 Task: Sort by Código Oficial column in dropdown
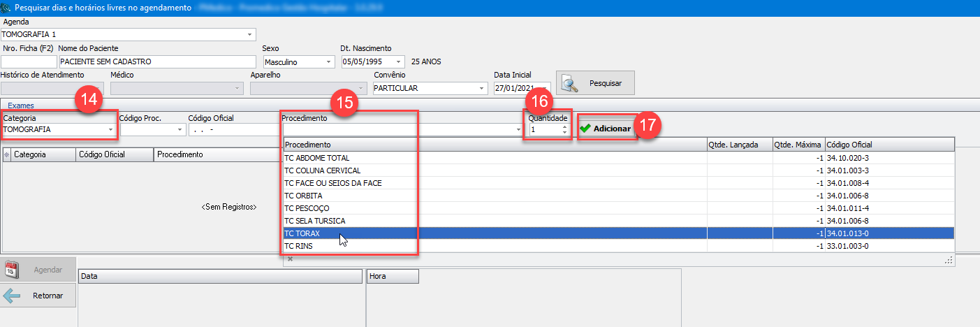coord(887,145)
